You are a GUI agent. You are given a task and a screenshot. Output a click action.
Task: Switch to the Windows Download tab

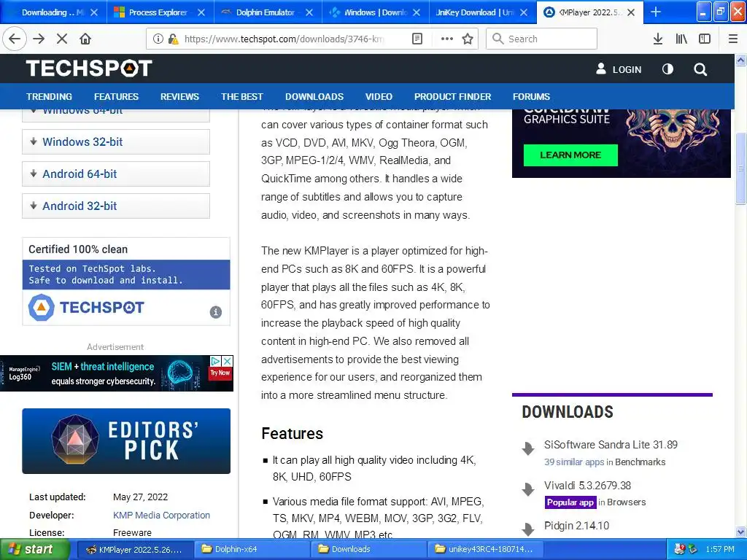point(376,12)
